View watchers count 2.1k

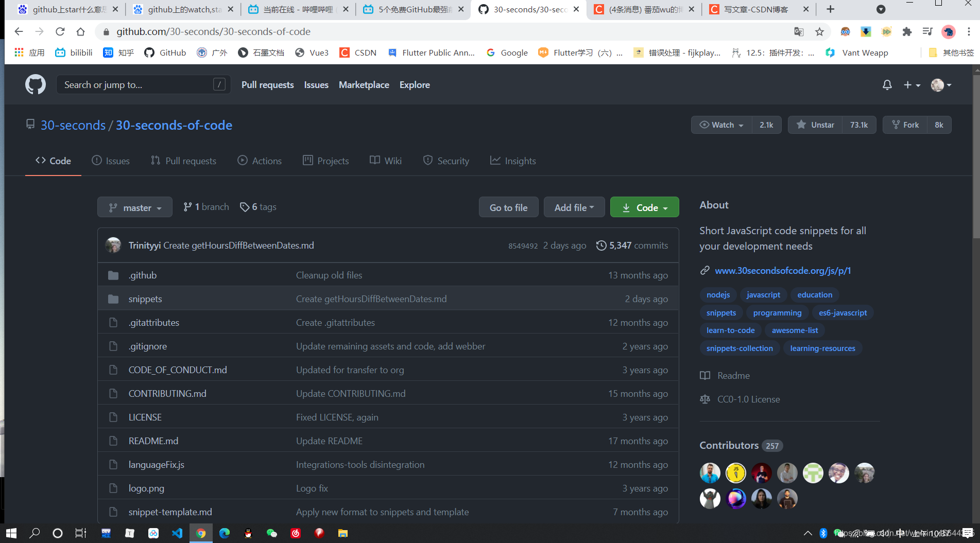pos(766,125)
